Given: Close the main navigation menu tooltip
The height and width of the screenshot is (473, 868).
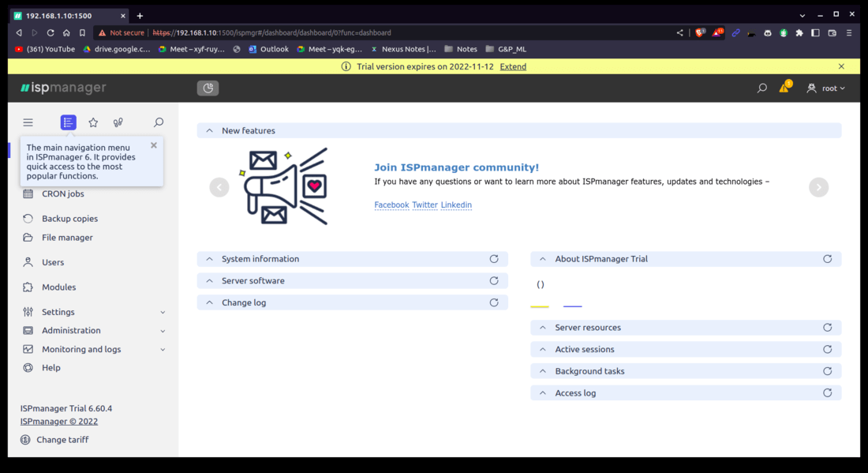Looking at the screenshot, I should (x=154, y=145).
